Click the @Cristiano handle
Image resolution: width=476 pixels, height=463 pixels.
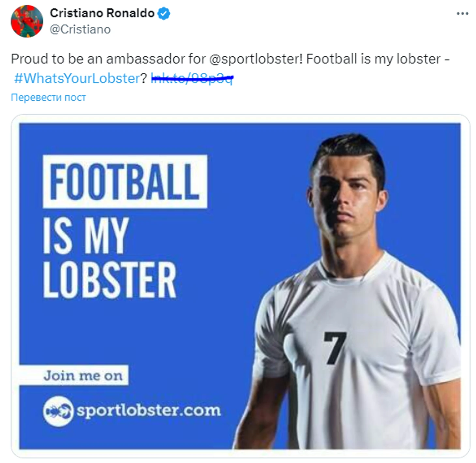tap(80, 29)
